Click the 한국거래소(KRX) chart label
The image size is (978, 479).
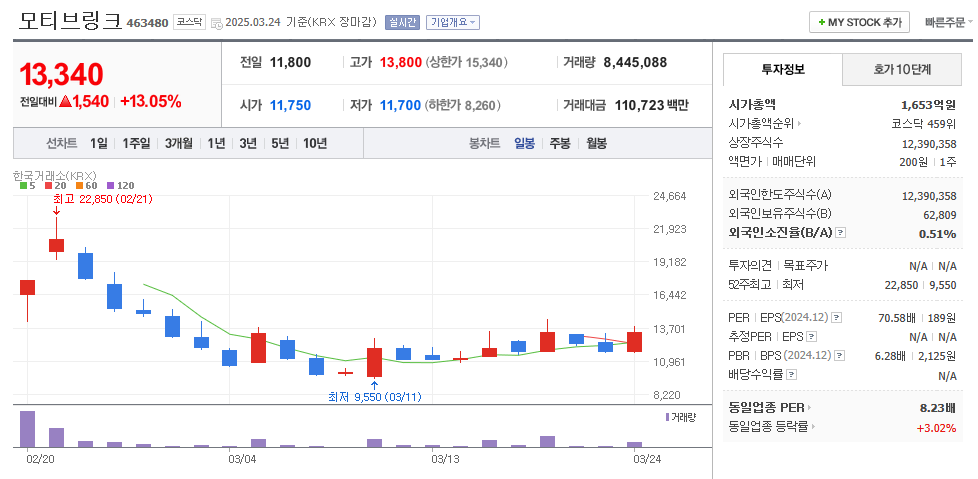point(54,175)
